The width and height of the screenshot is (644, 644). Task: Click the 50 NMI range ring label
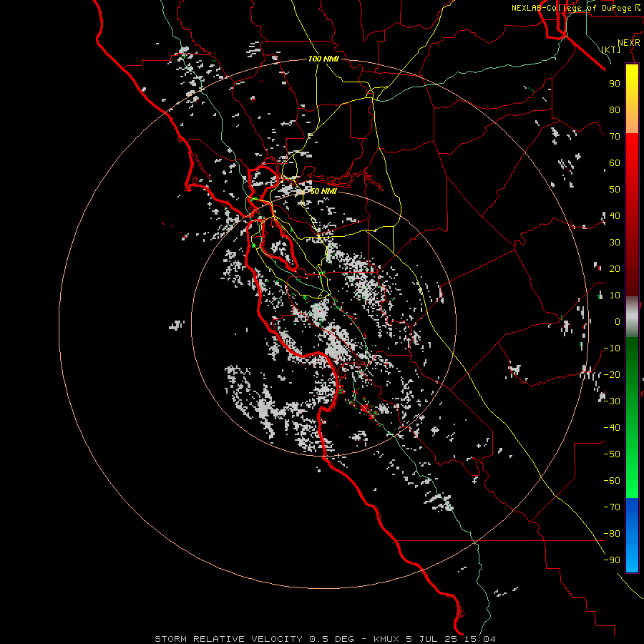click(x=323, y=191)
